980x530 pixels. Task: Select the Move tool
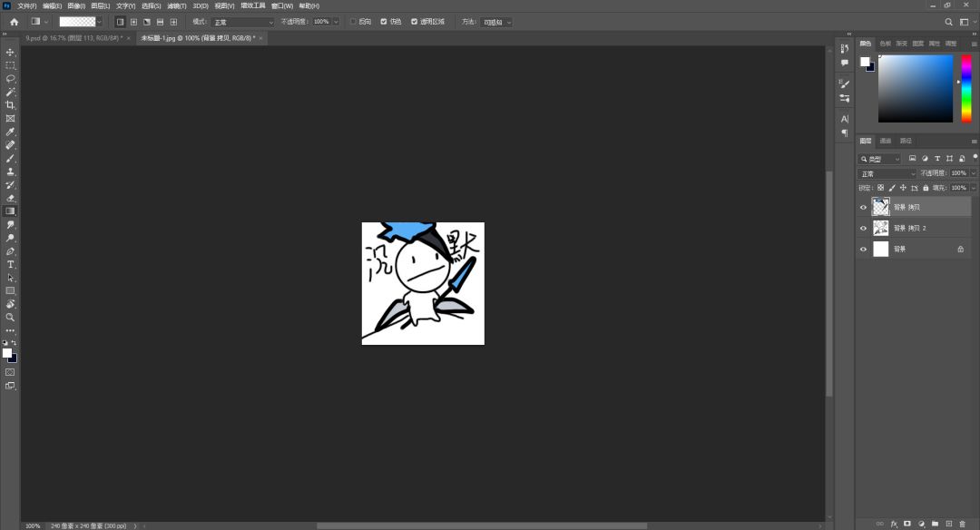pos(11,53)
